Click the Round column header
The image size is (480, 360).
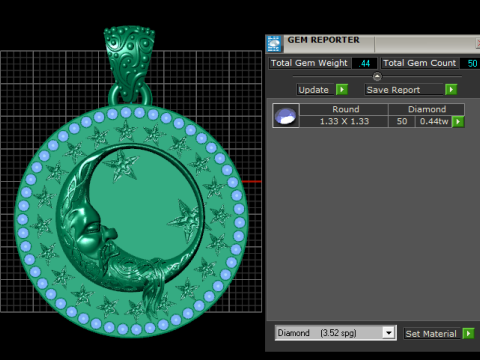pyautogui.click(x=344, y=109)
